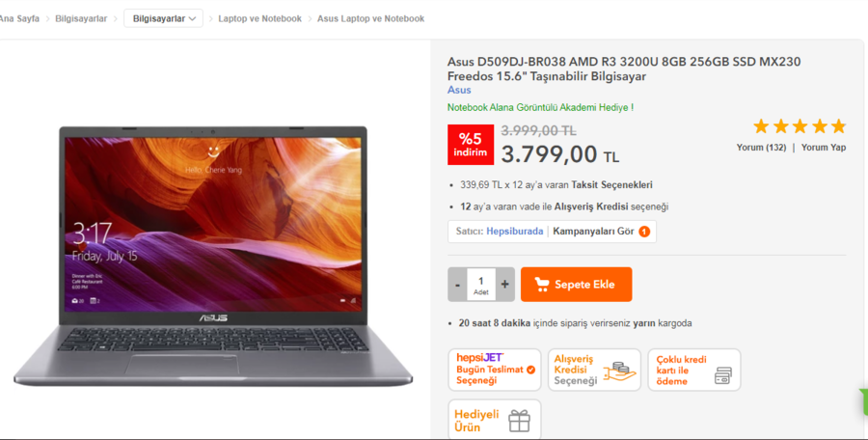Open Kampanyaları Gör campaigns

(593, 231)
